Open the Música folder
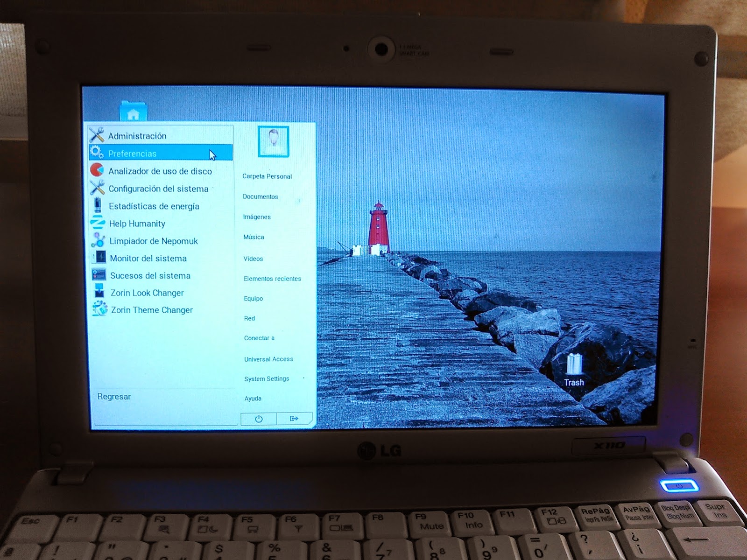747x560 pixels. pyautogui.click(x=254, y=237)
